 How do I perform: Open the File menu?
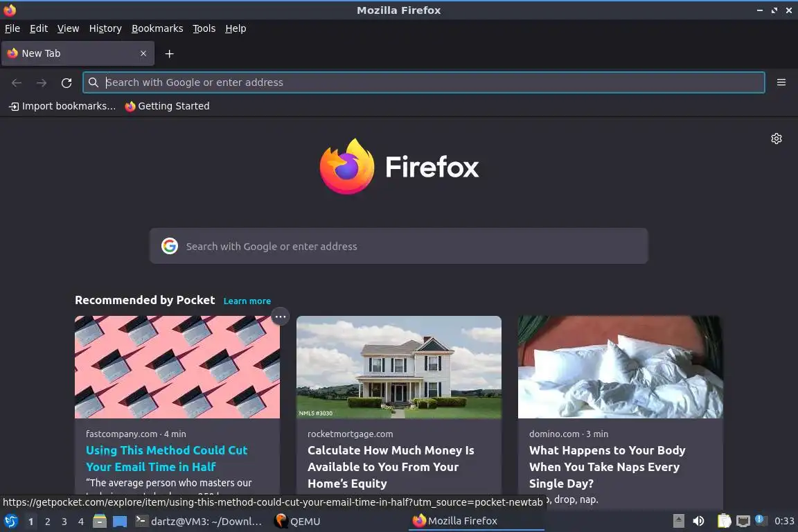click(12, 28)
